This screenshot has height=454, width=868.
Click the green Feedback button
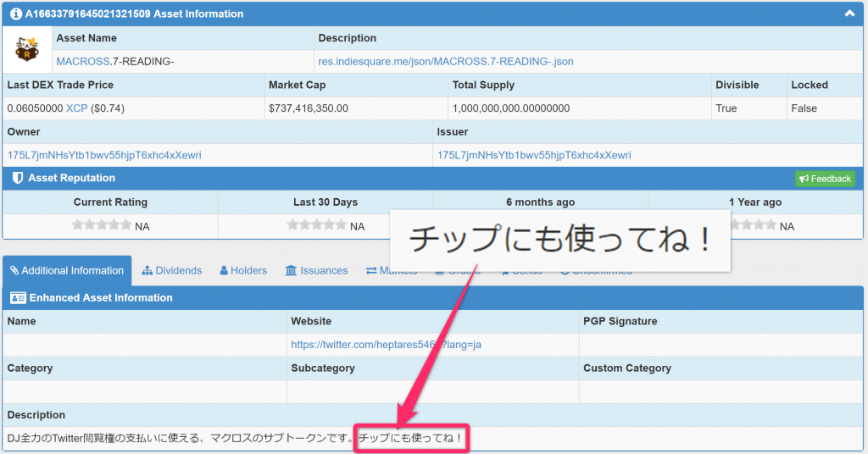point(825,179)
